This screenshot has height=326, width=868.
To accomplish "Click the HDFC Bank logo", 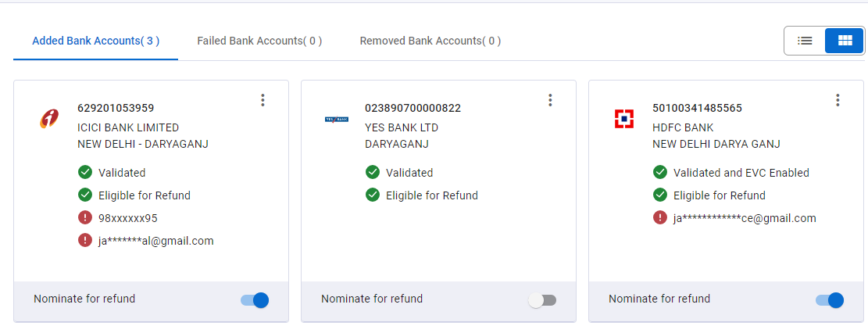I will tap(624, 119).
